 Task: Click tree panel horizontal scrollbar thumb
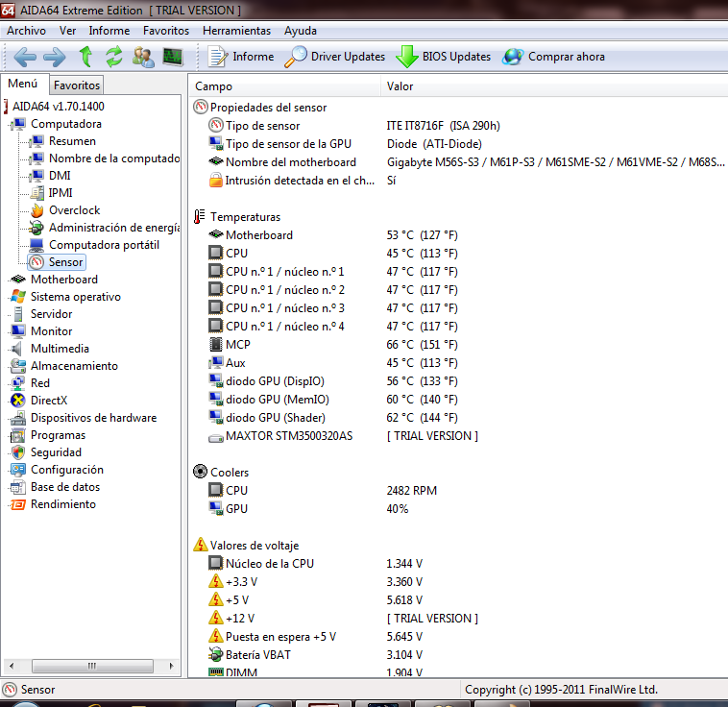pos(92,666)
